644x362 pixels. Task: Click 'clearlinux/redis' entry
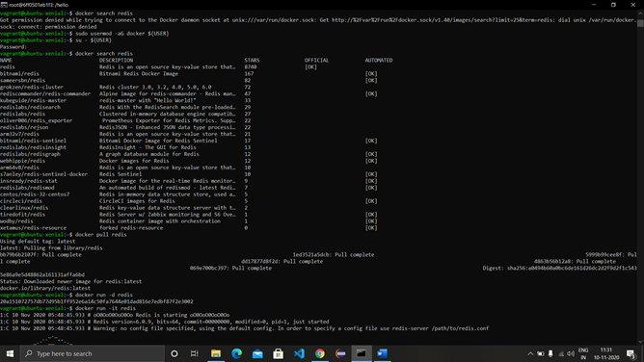(24, 207)
